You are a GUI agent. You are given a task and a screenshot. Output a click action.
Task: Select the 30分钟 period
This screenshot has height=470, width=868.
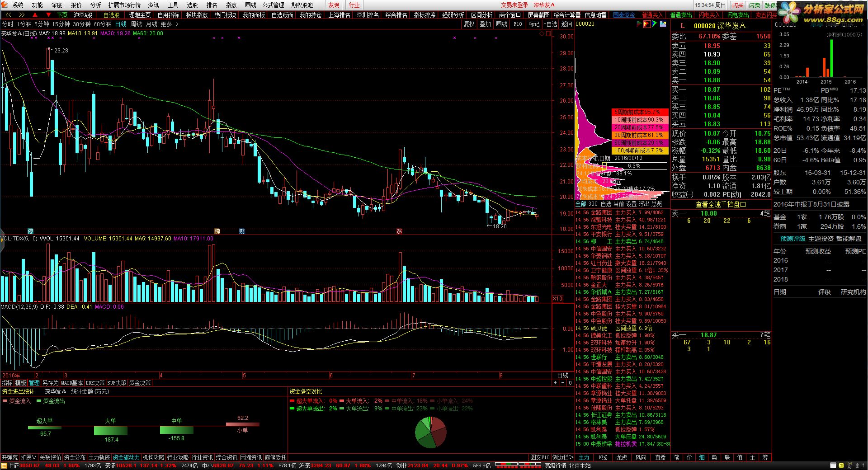pyautogui.click(x=82, y=24)
